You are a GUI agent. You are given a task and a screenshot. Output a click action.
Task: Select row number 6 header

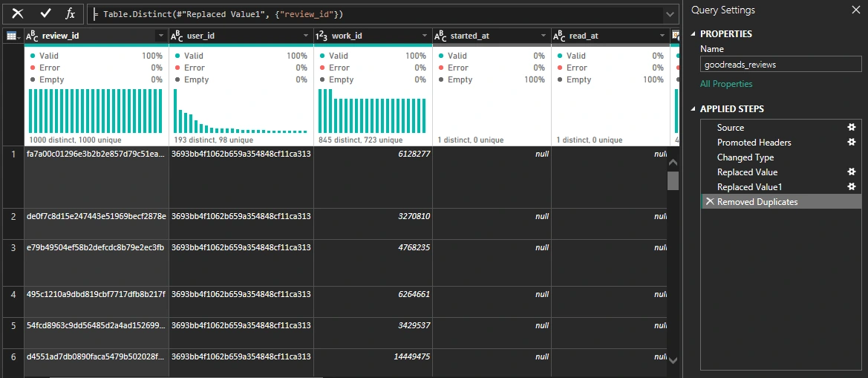(x=13, y=364)
